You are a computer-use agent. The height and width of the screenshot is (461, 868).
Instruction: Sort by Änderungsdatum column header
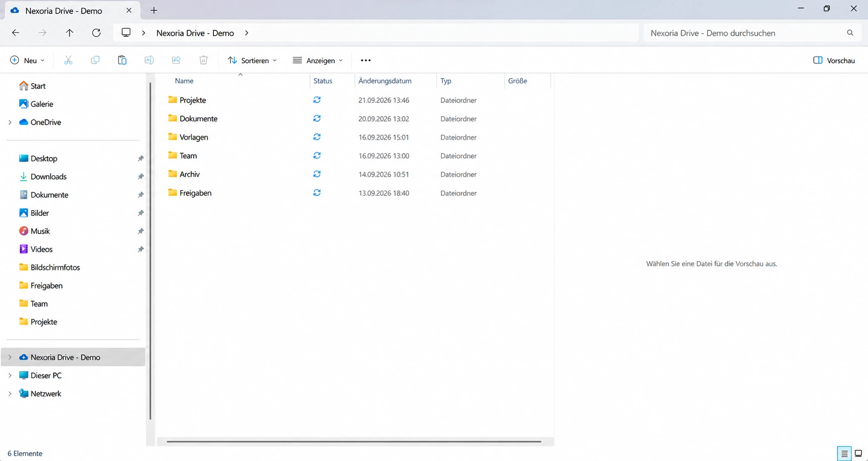[x=385, y=81]
